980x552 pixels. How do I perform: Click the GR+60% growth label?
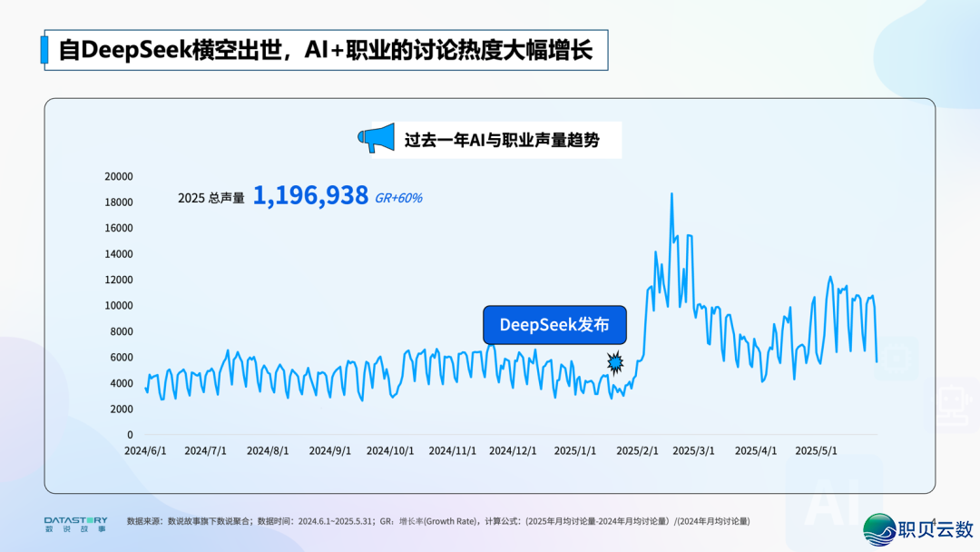[x=398, y=198]
